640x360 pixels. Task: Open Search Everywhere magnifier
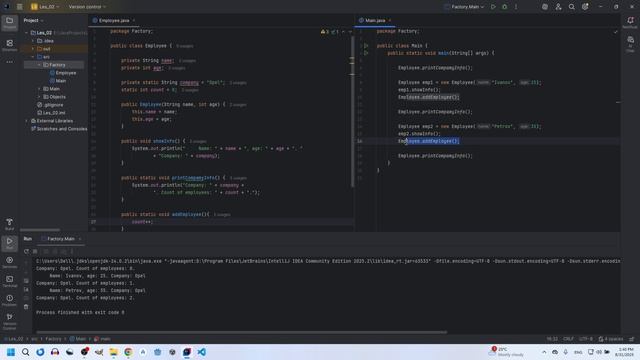click(x=571, y=7)
